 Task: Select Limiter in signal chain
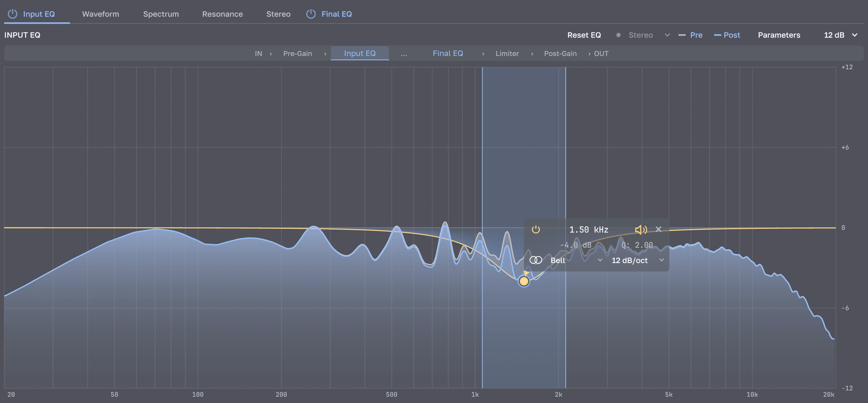507,54
